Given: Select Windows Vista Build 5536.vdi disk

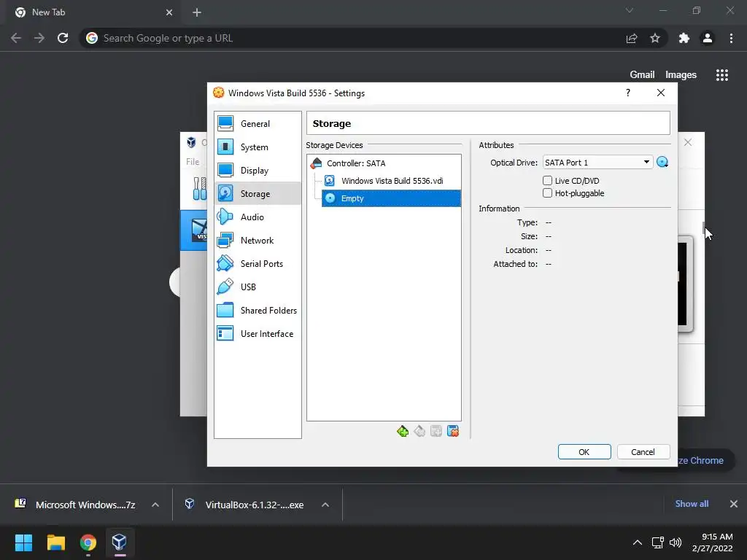Looking at the screenshot, I should click(x=392, y=181).
